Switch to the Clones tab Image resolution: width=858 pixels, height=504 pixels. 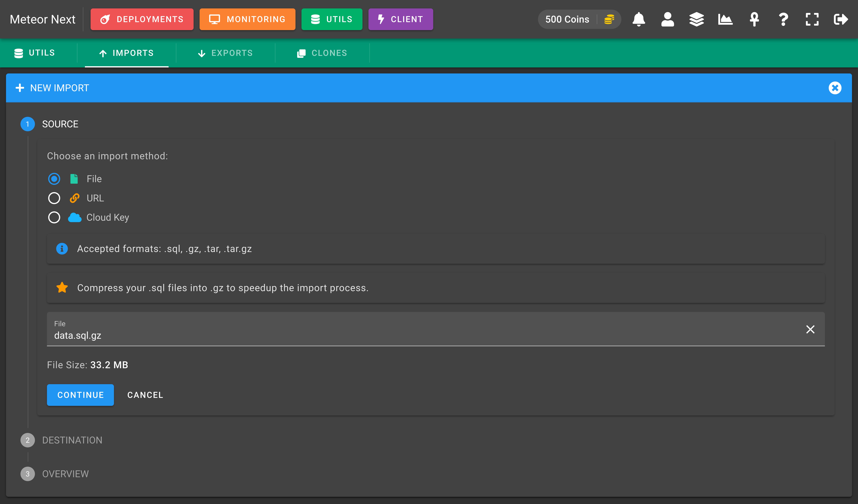point(322,53)
